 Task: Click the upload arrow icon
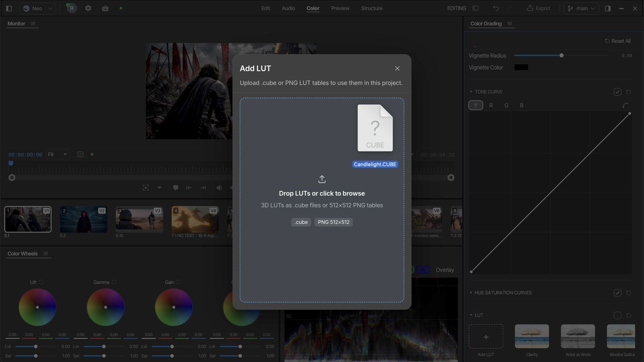[322, 179]
